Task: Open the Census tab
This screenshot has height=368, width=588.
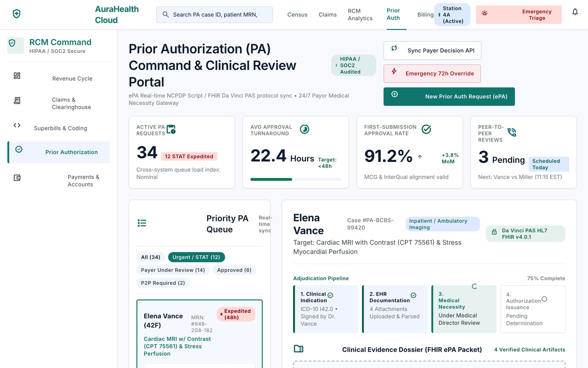Action: pos(297,15)
